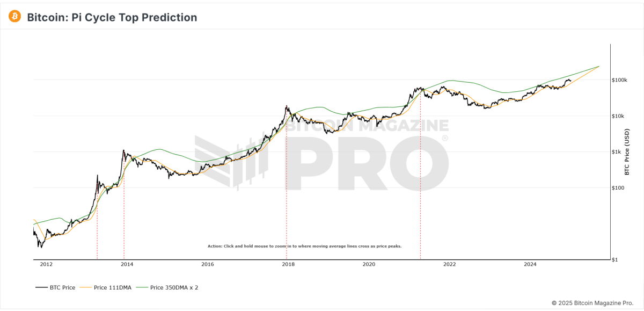Click the $100k price axis label
Screen dimensions: 644x311
click(x=620, y=80)
